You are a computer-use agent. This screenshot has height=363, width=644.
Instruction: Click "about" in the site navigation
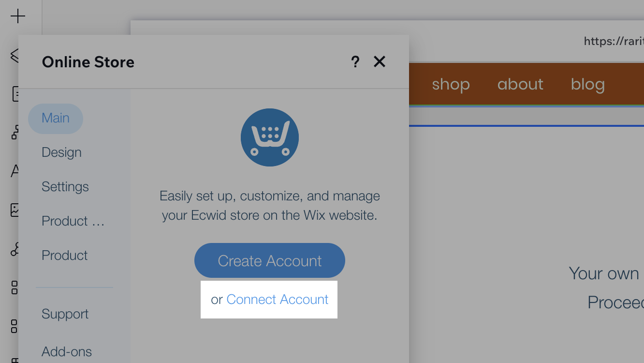520,84
